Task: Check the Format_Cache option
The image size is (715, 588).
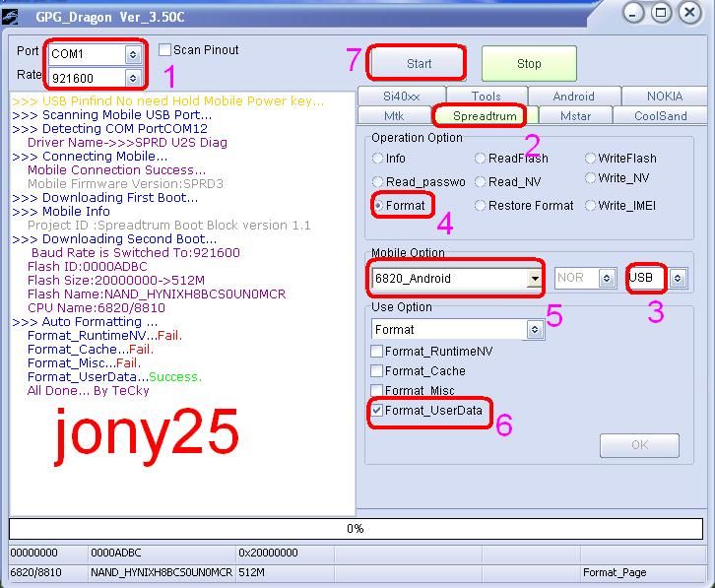Action: [x=377, y=371]
